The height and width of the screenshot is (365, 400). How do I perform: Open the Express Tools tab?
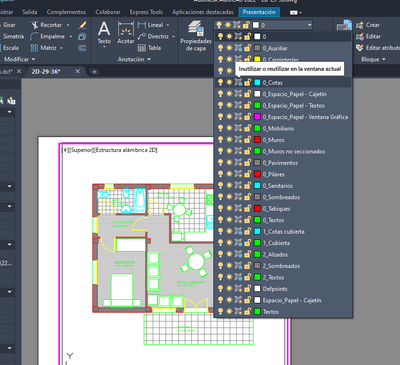point(146,12)
